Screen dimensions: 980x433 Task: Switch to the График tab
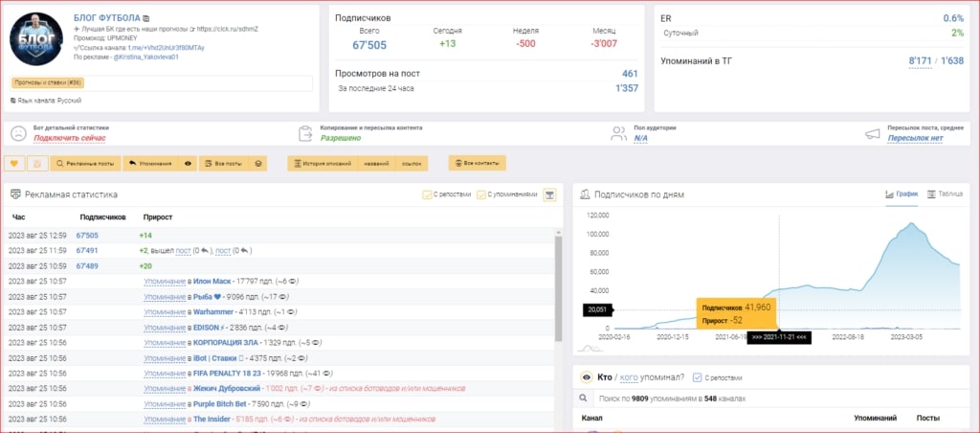[x=902, y=194]
